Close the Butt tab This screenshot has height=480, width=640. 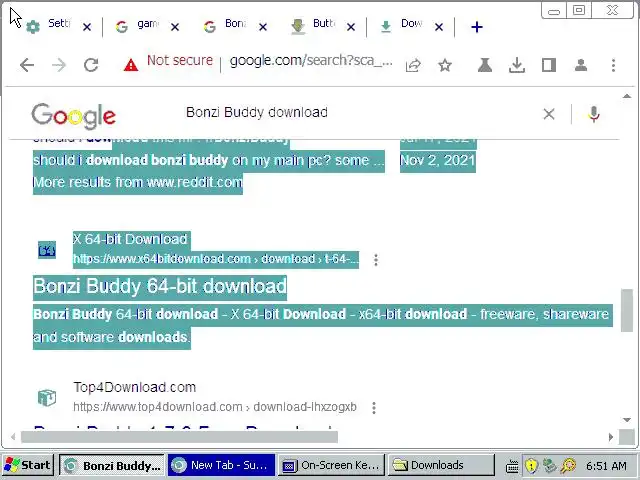click(351, 27)
